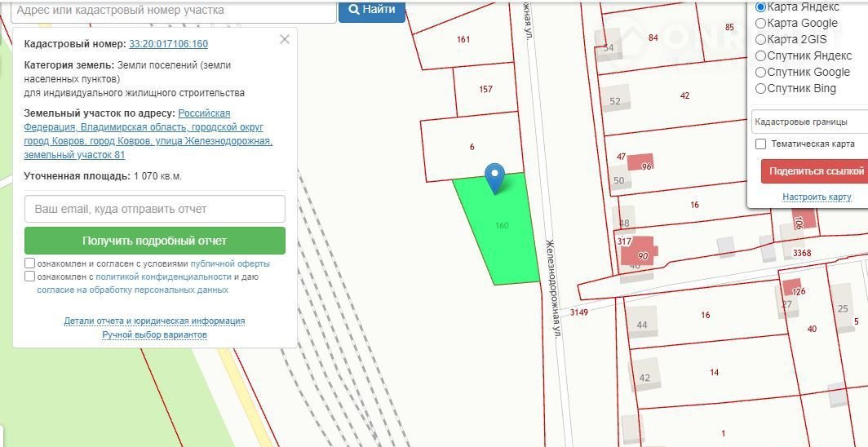The height and width of the screenshot is (447, 868).
Task: Click the email input field for report
Action: click(155, 209)
